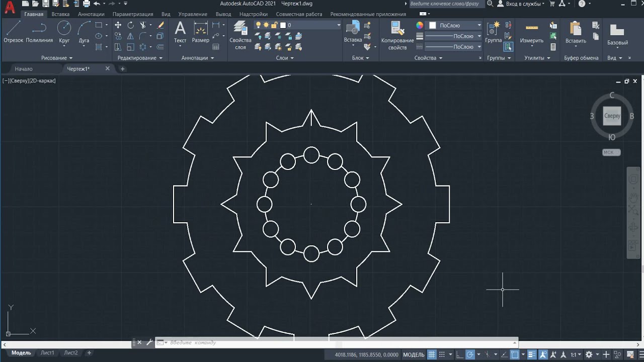Click the Copy objects icon
Viewport: 644px width, 362px height.
tap(118, 36)
